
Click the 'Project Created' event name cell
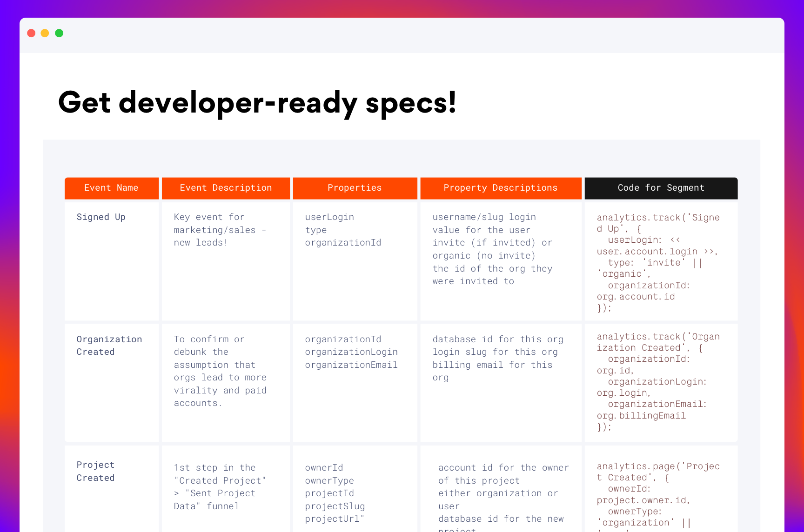[112, 489]
